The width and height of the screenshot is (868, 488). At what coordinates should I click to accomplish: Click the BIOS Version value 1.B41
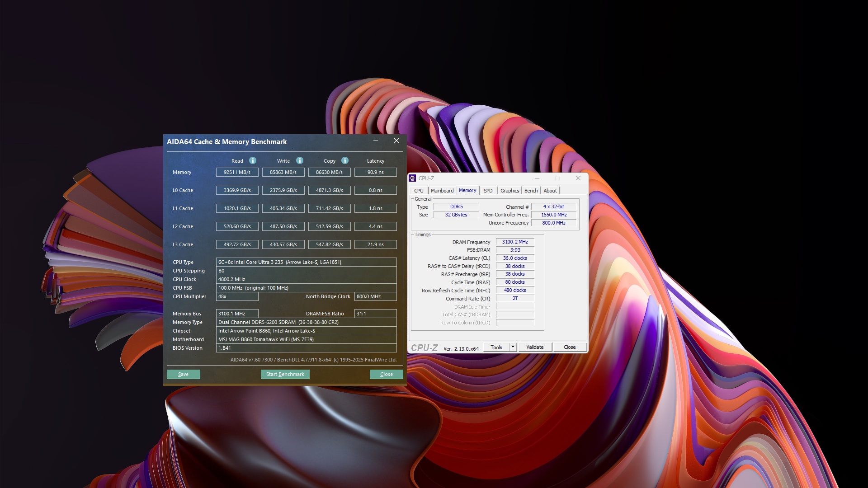(307, 348)
